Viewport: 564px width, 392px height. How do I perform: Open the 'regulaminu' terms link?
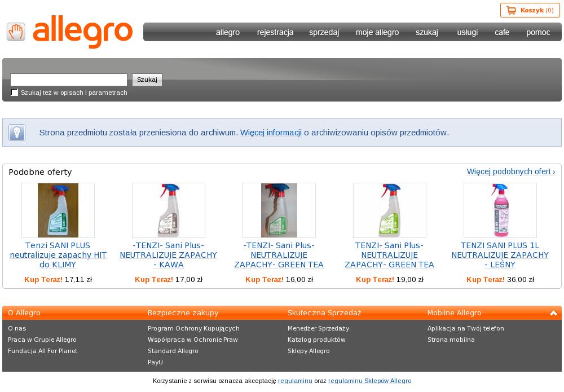tap(295, 381)
